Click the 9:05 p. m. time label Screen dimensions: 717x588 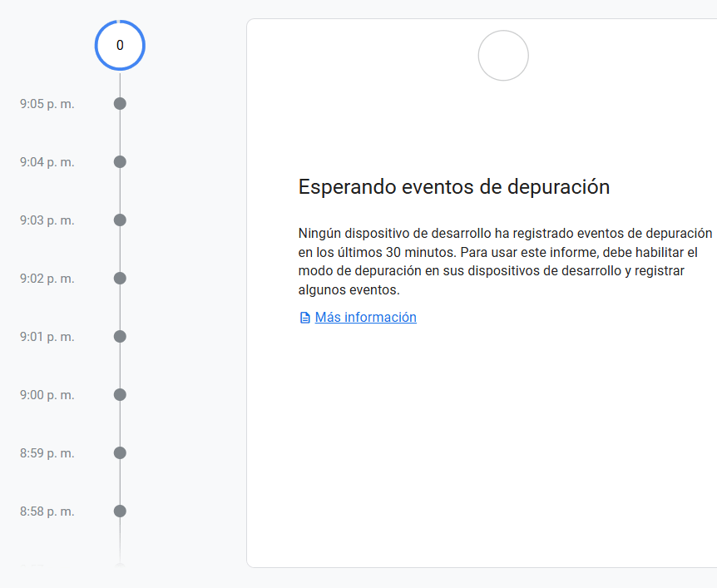[x=47, y=104]
